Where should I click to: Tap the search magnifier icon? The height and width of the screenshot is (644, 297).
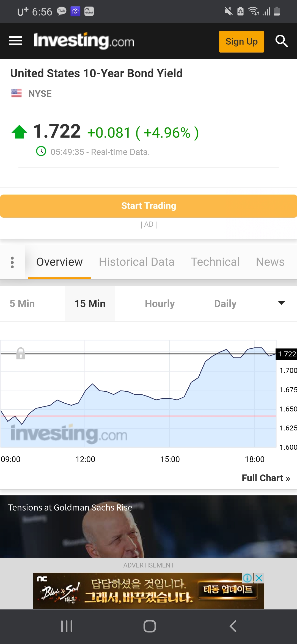[x=281, y=41]
